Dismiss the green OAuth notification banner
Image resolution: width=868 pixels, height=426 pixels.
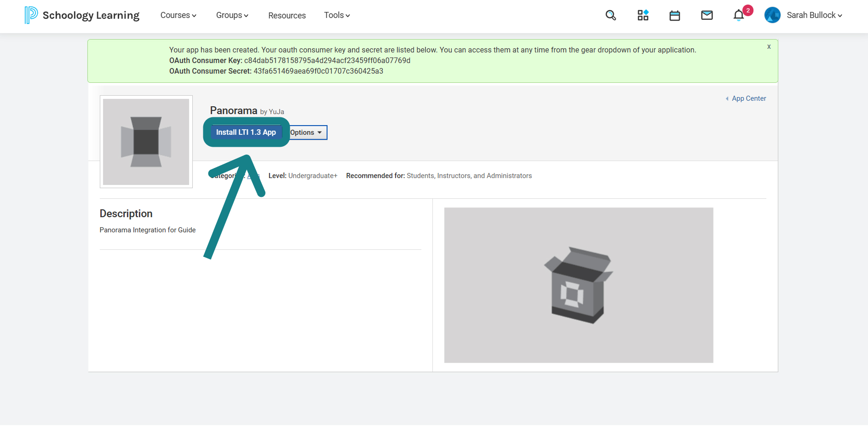click(x=769, y=46)
